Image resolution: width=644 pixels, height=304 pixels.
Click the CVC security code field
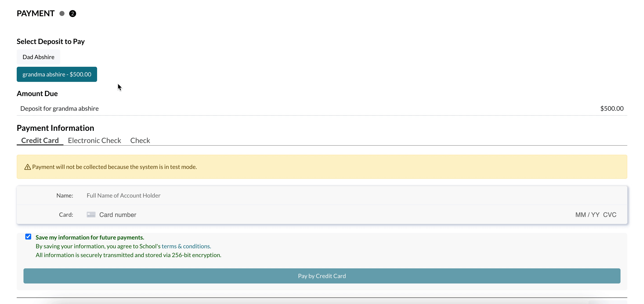tap(609, 215)
